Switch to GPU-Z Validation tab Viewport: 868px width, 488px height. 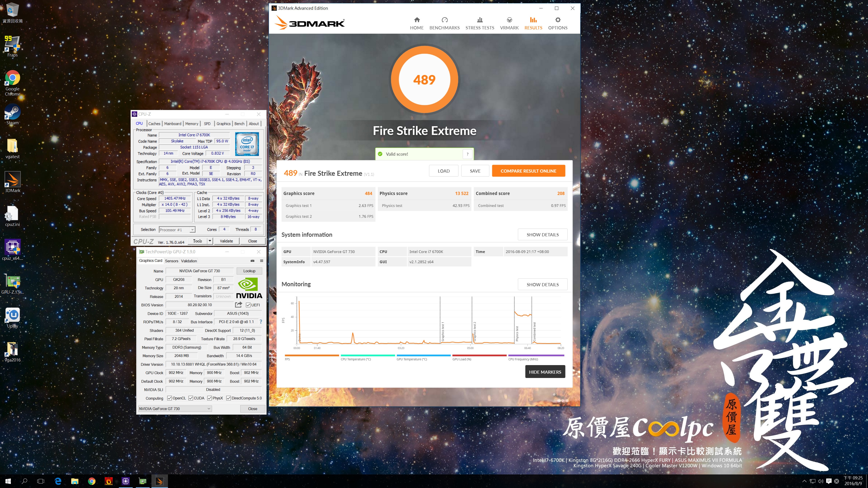click(x=189, y=261)
